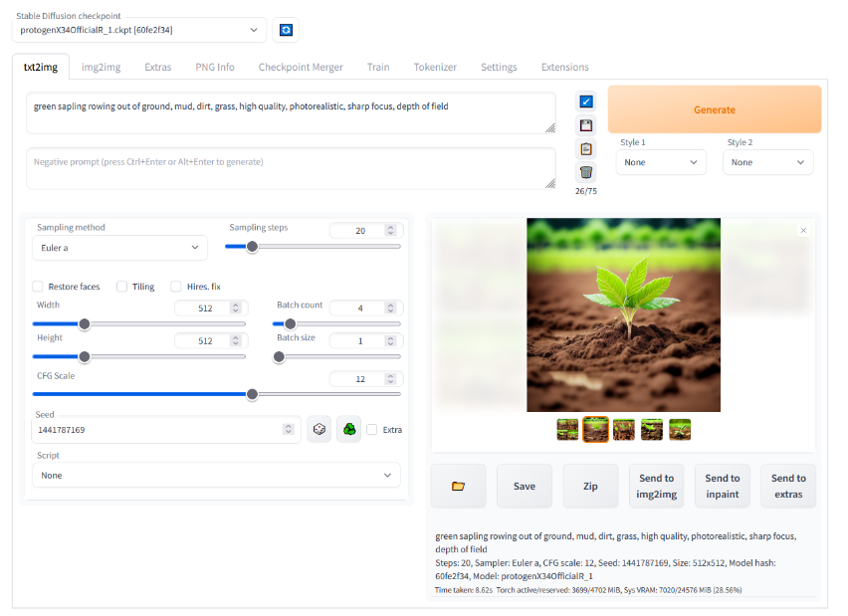Click the Seed input field
The width and height of the screenshot is (848, 616).
[x=165, y=430]
